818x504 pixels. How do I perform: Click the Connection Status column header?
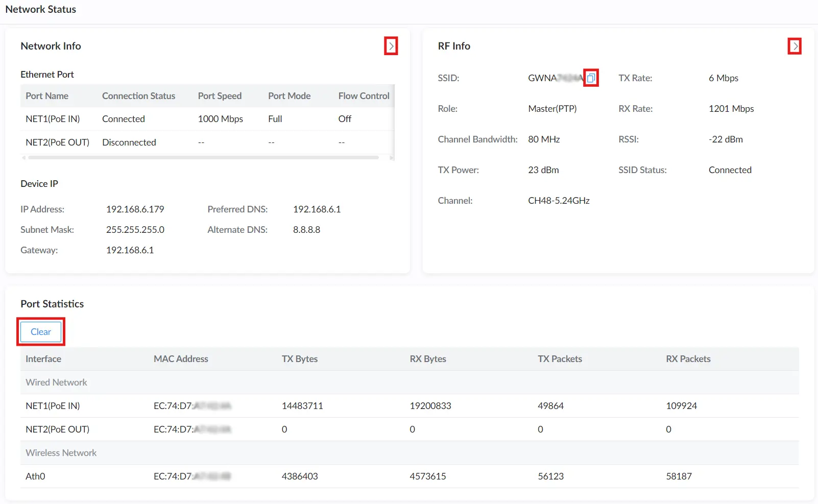[x=138, y=96]
